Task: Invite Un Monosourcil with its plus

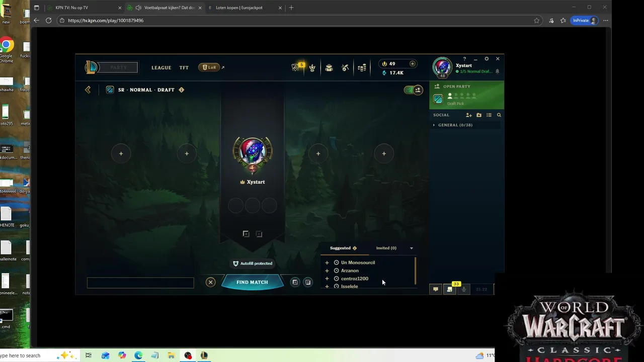Action: click(x=327, y=262)
